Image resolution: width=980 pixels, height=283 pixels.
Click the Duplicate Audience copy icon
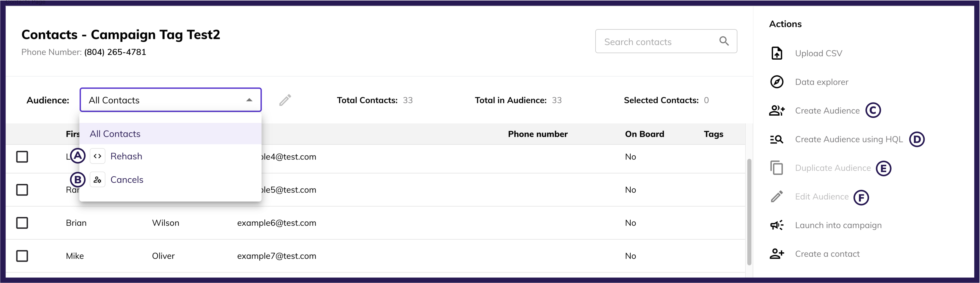(777, 168)
